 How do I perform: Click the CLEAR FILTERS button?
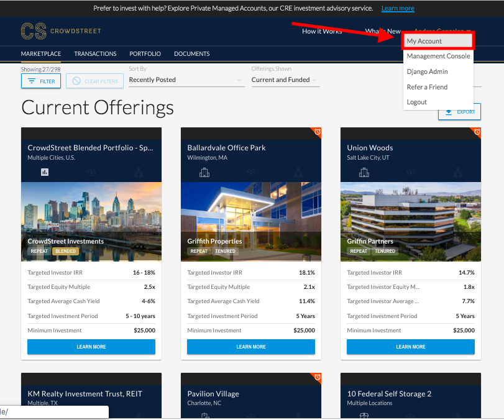pos(94,81)
